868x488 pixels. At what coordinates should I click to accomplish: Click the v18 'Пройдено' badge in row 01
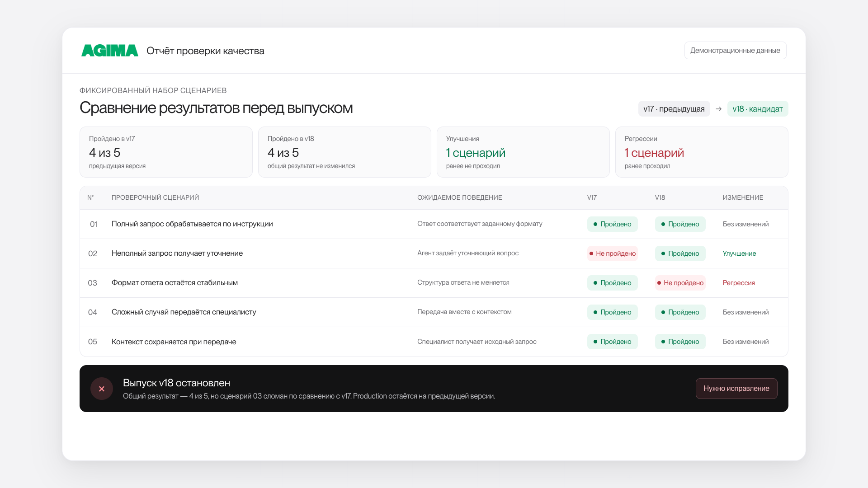pos(680,224)
